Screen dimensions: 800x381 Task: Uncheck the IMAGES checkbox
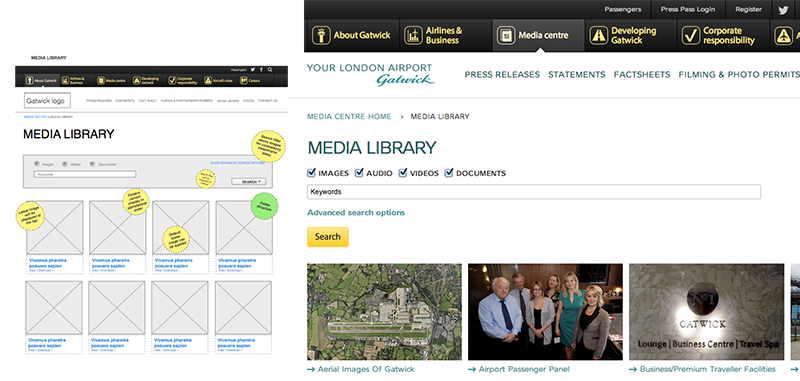point(312,173)
